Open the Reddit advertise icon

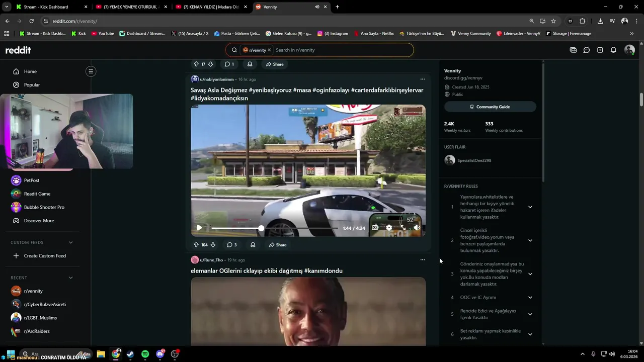click(x=573, y=50)
